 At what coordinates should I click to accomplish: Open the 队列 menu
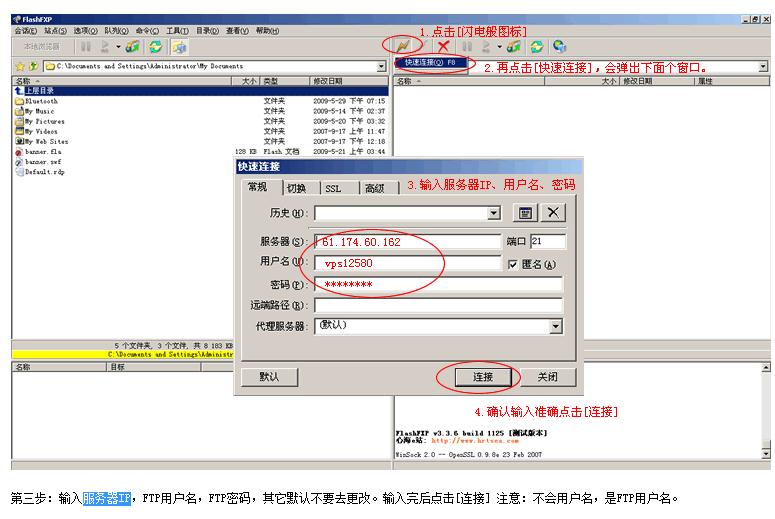point(116,31)
